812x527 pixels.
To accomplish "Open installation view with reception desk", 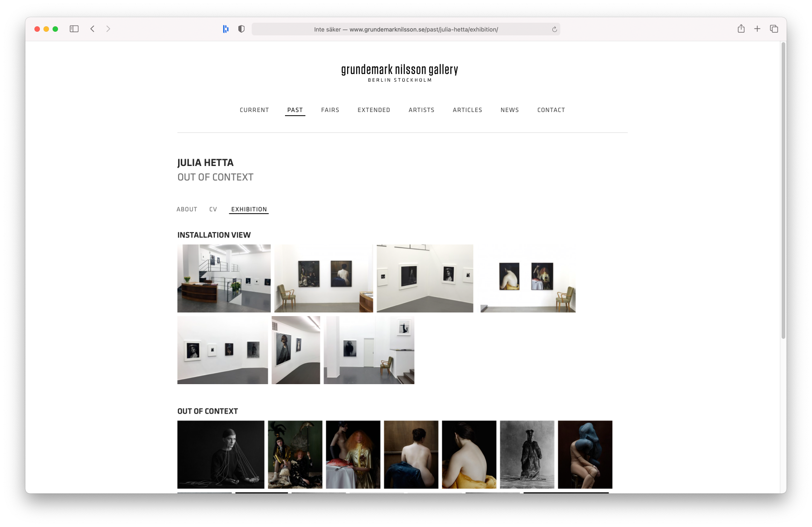I will click(224, 278).
